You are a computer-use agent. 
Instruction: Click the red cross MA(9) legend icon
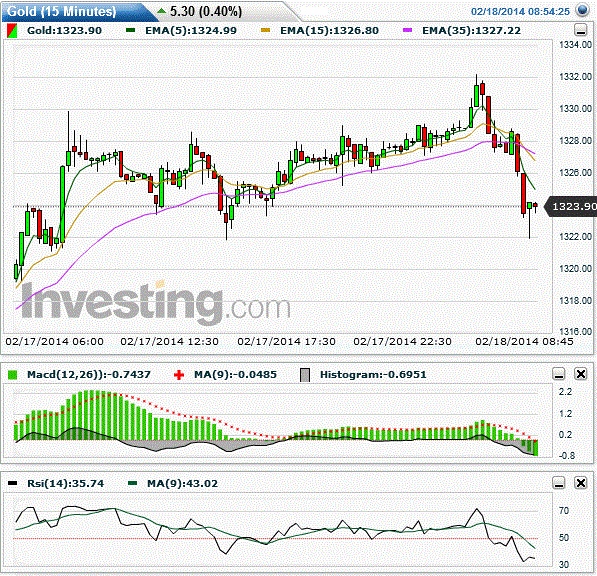pos(179,375)
